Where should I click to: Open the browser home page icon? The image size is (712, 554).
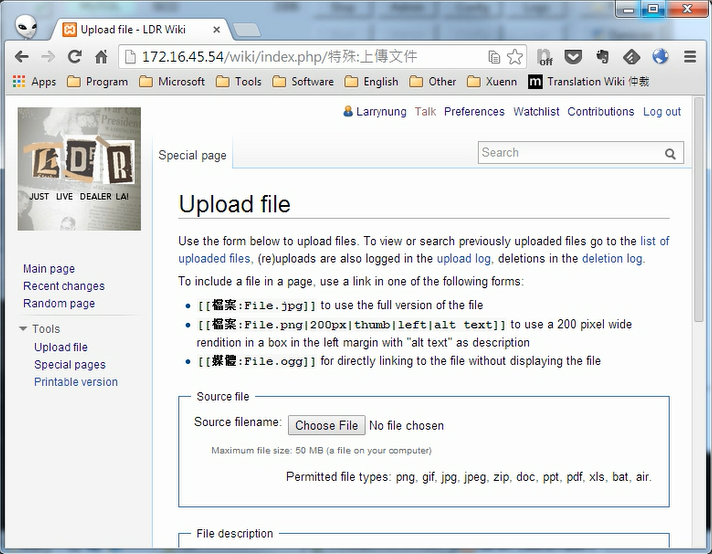[101, 57]
